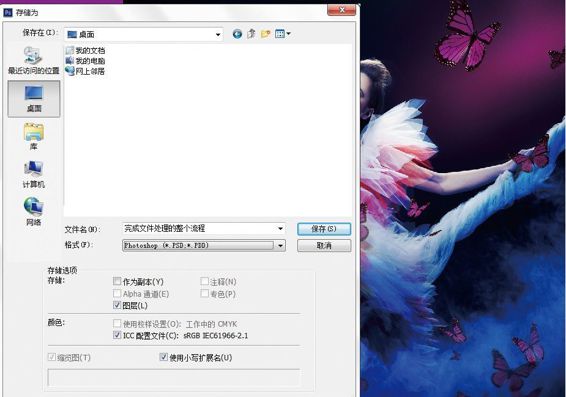Expand the 保存在 location dropdown
This screenshot has height=397, width=566.
[218, 35]
